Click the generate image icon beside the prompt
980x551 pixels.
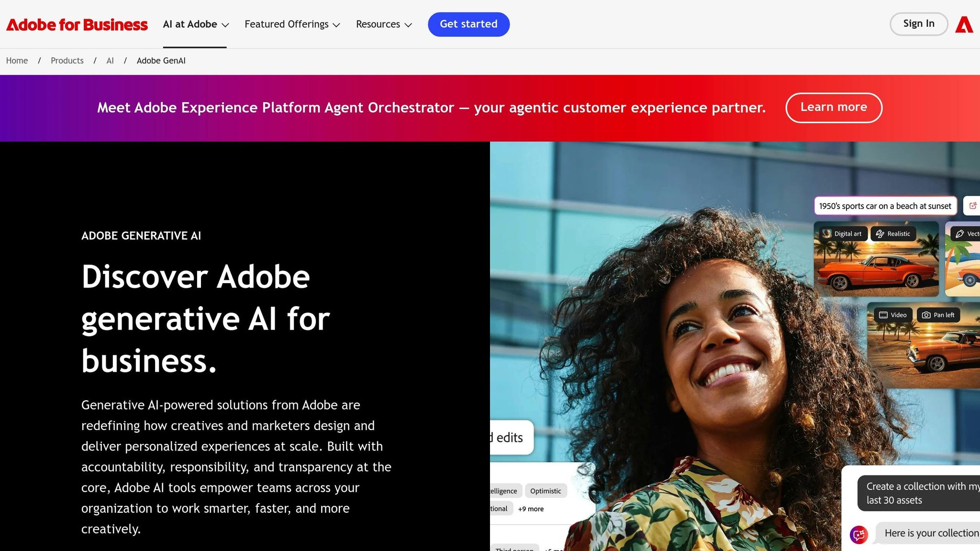[x=973, y=206]
